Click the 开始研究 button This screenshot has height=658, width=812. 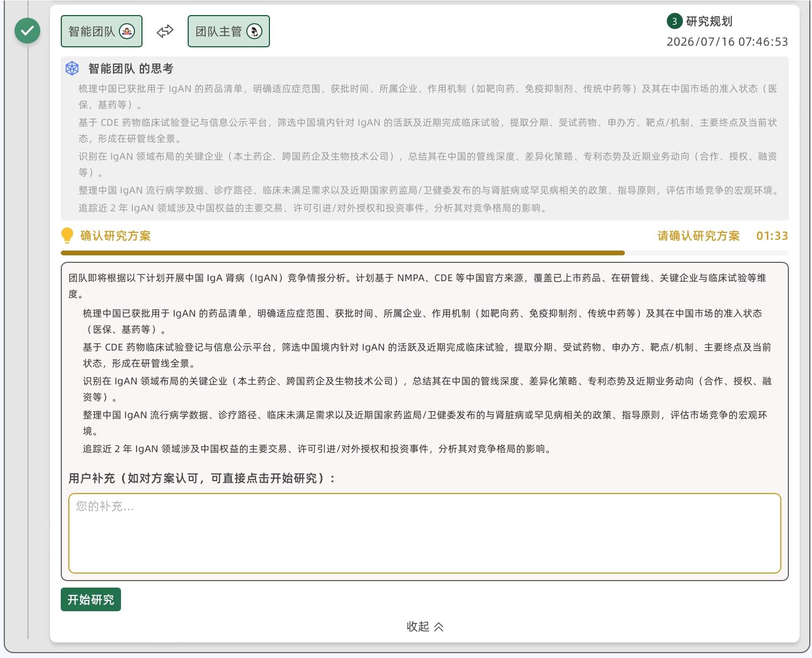click(91, 599)
